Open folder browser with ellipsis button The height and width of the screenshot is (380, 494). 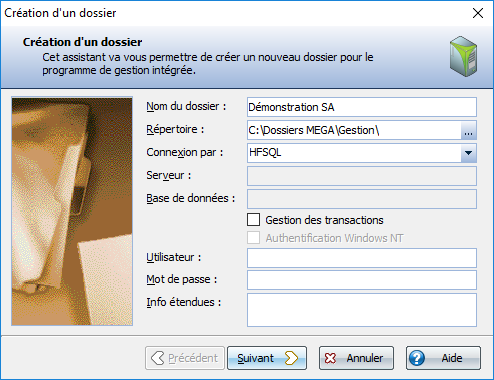point(468,130)
